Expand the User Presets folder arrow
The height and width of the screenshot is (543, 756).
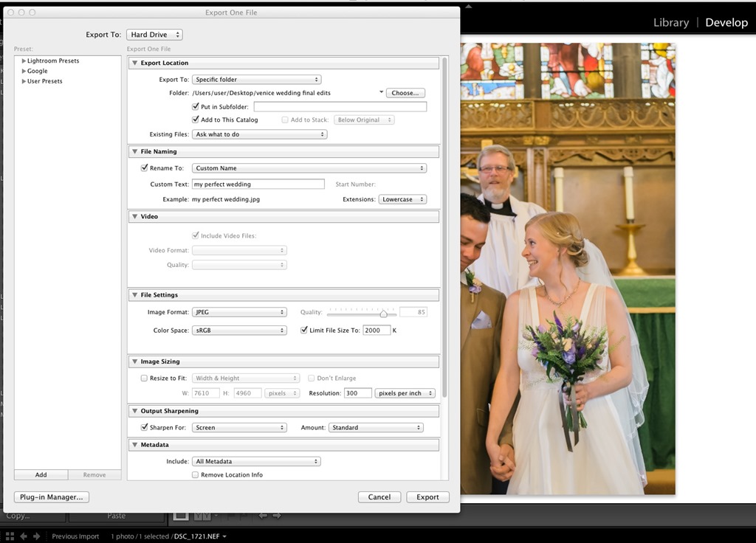(x=24, y=81)
